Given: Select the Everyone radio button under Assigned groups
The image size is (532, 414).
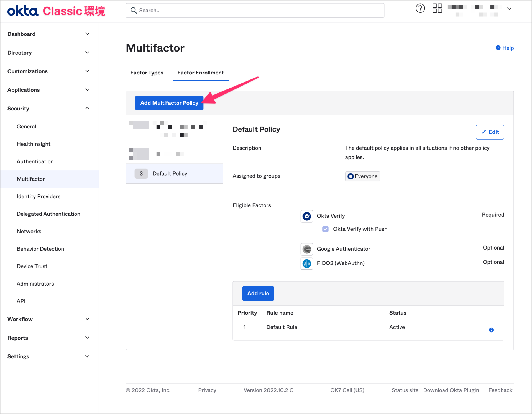Looking at the screenshot, I should coord(350,176).
